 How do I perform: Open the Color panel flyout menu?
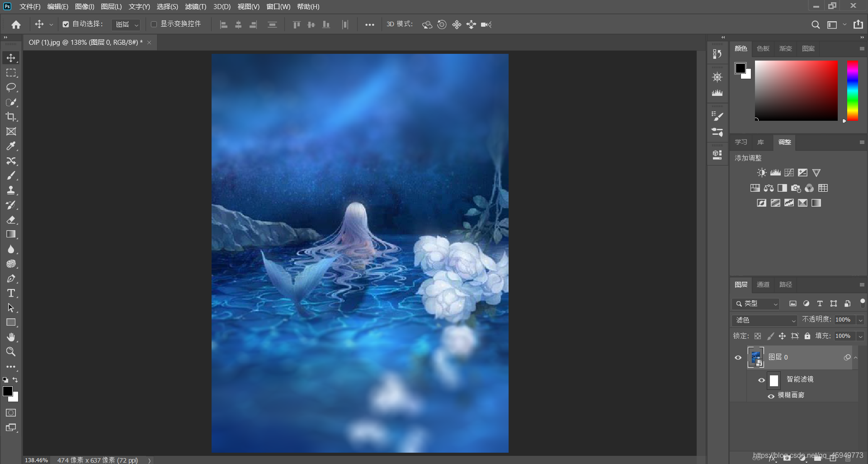[x=862, y=49]
